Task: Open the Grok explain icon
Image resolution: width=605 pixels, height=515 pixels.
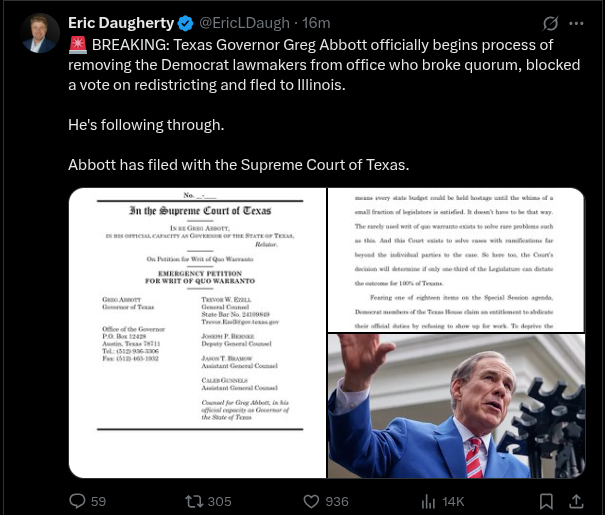Action: (x=550, y=24)
